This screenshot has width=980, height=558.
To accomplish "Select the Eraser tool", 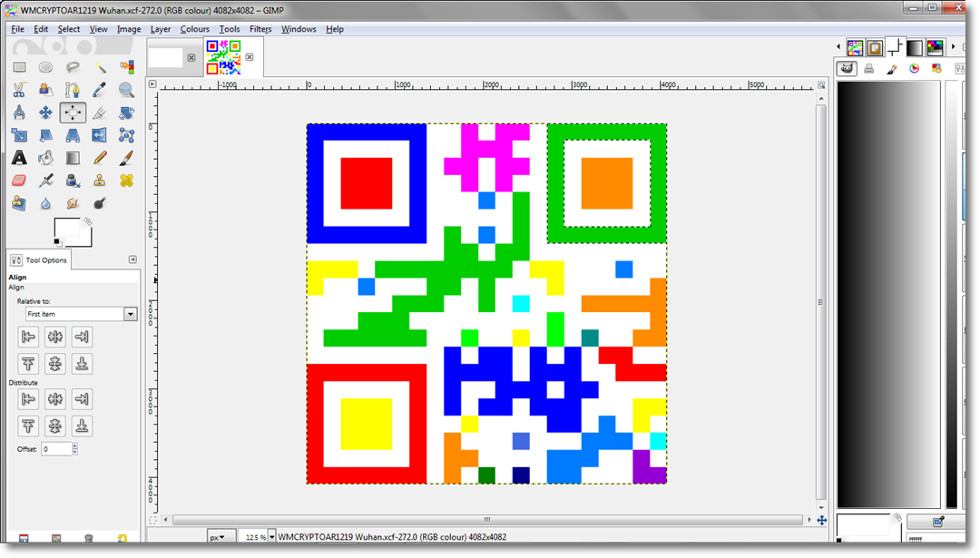I will [x=19, y=181].
